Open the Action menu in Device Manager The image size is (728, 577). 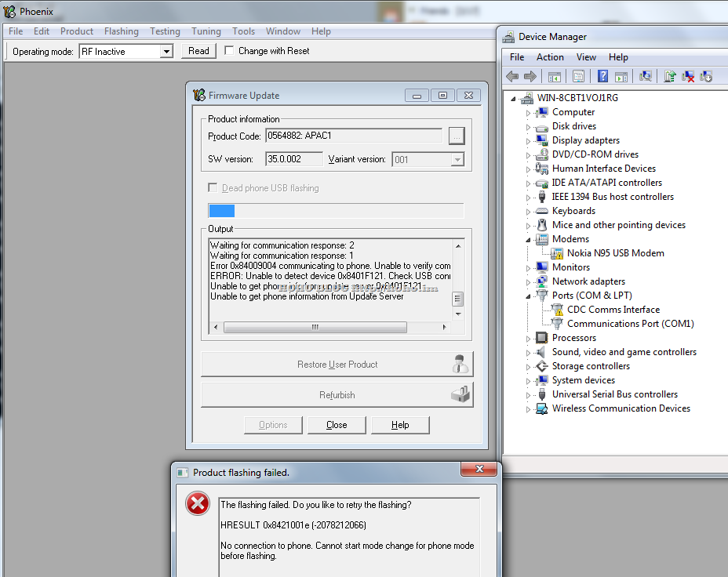click(550, 57)
